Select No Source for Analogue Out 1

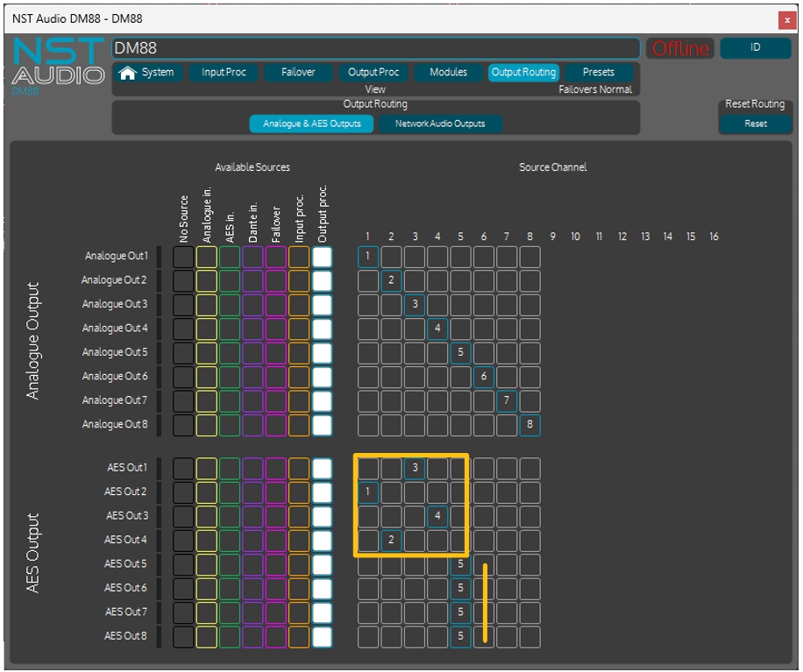[183, 257]
